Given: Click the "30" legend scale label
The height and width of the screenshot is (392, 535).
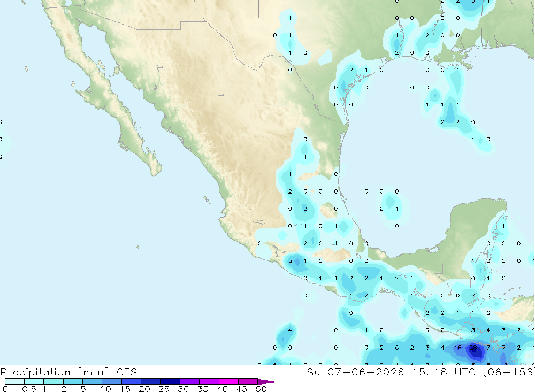Looking at the screenshot, I should pyautogui.click(x=183, y=389).
